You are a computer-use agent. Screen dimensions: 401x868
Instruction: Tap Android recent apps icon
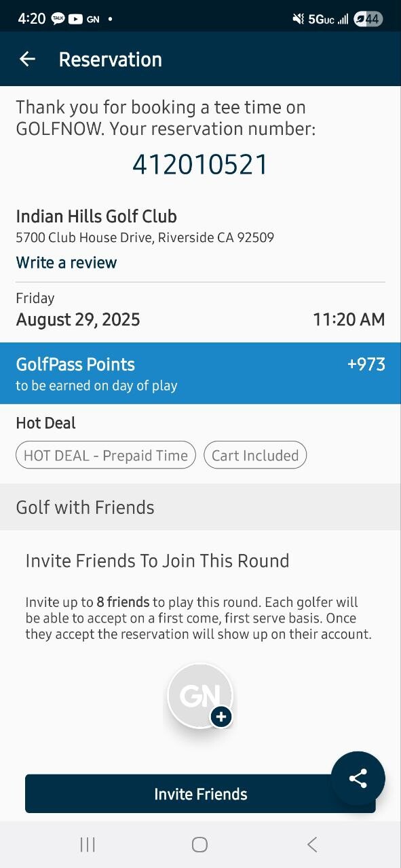88,844
